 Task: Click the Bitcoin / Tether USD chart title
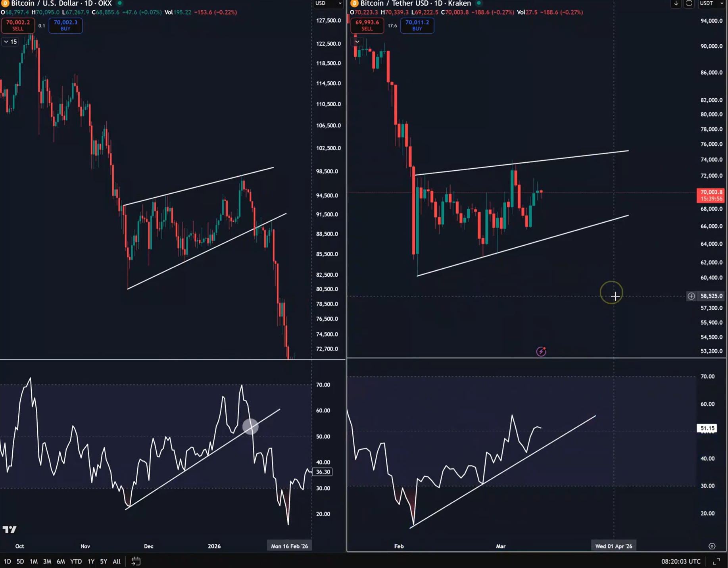point(415,4)
